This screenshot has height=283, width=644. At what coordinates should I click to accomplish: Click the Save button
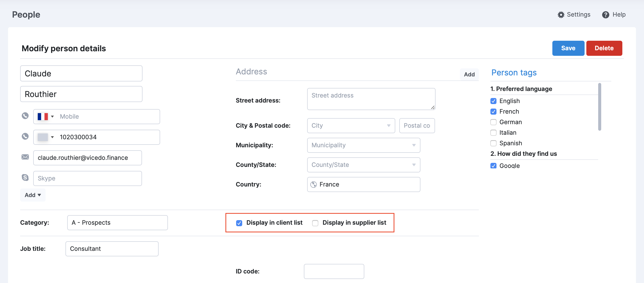tap(568, 48)
